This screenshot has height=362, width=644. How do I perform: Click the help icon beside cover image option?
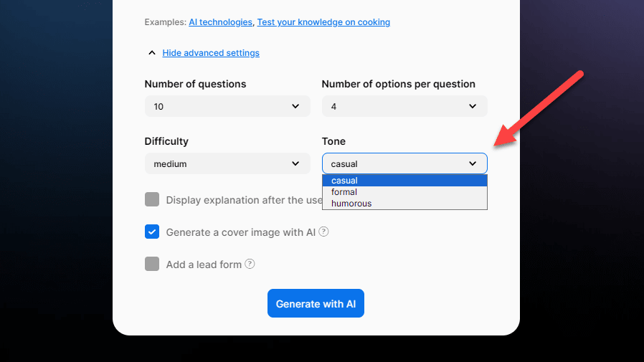[323, 232]
